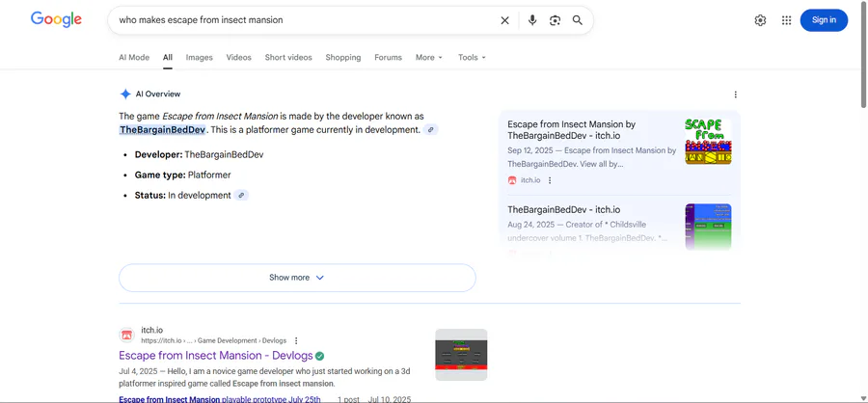Click itch.io favicon in first search result
The height and width of the screenshot is (403, 868).
(126, 335)
